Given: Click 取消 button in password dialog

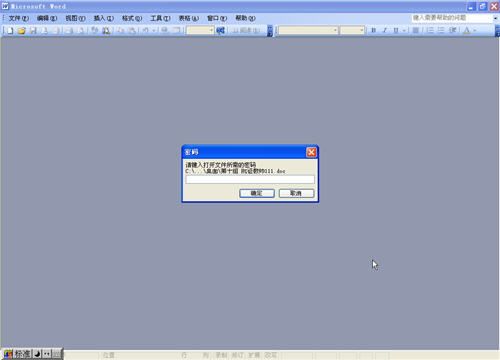Looking at the screenshot, I should pyautogui.click(x=296, y=193).
